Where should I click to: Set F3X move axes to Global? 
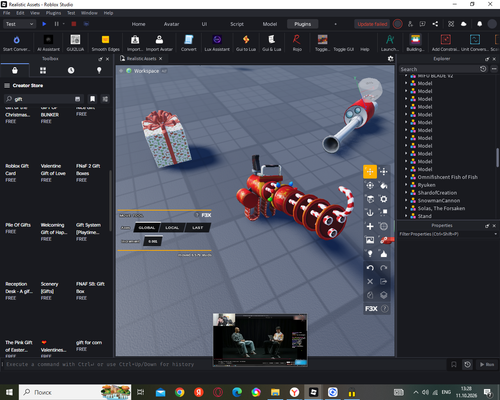coord(147,228)
